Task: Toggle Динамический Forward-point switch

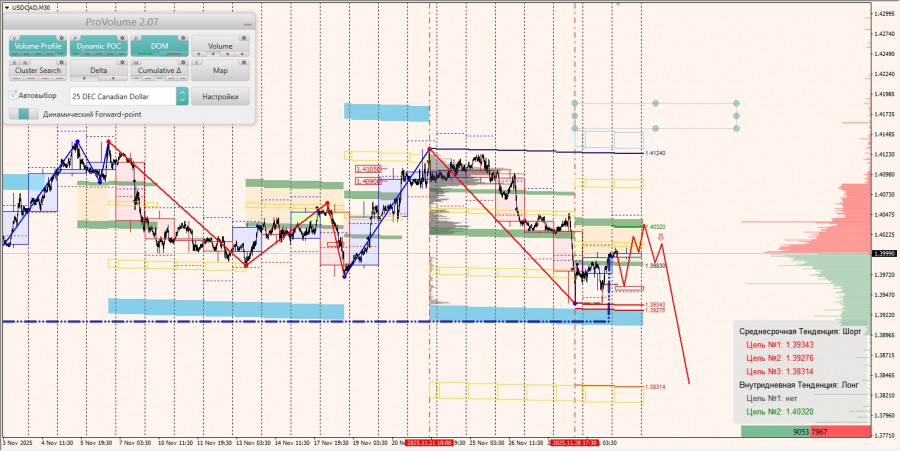Action: (24, 114)
